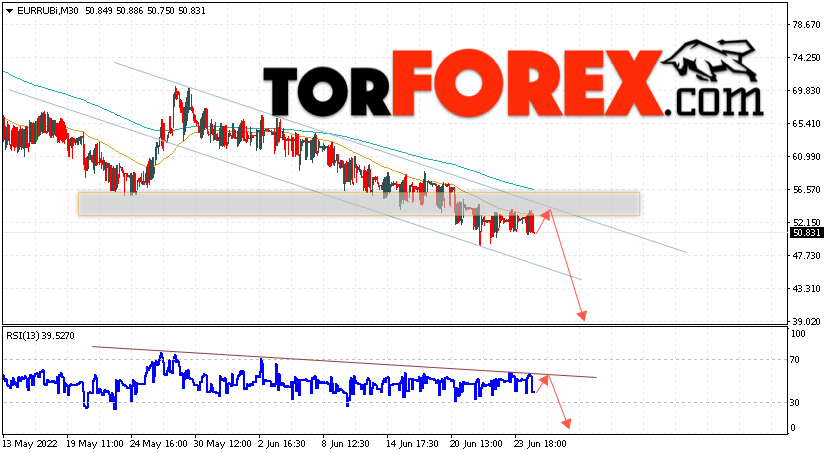Click the 8 Jun 12:30 time label
The image size is (828, 455).
pos(346,444)
